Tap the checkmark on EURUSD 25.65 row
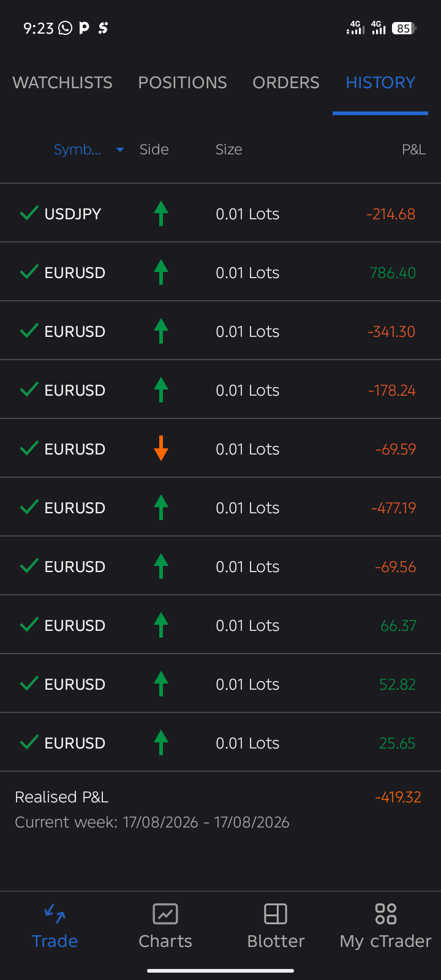This screenshot has height=980, width=441. point(29,742)
